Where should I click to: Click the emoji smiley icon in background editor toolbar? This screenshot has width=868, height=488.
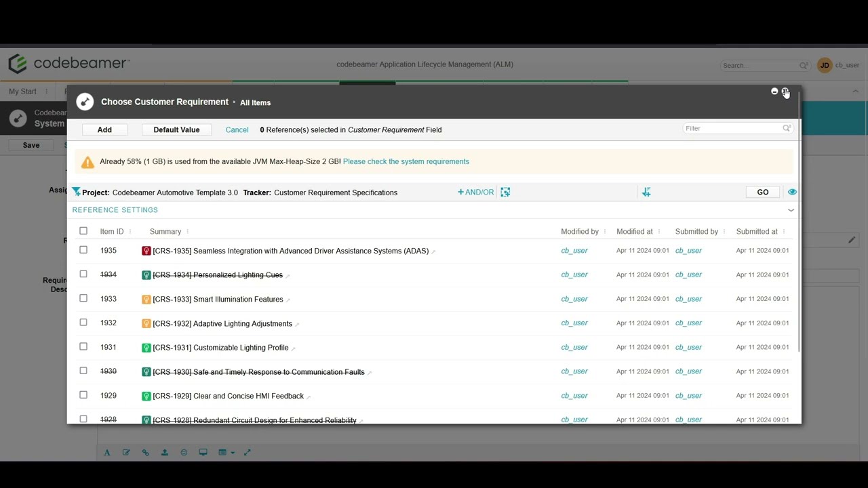184,453
